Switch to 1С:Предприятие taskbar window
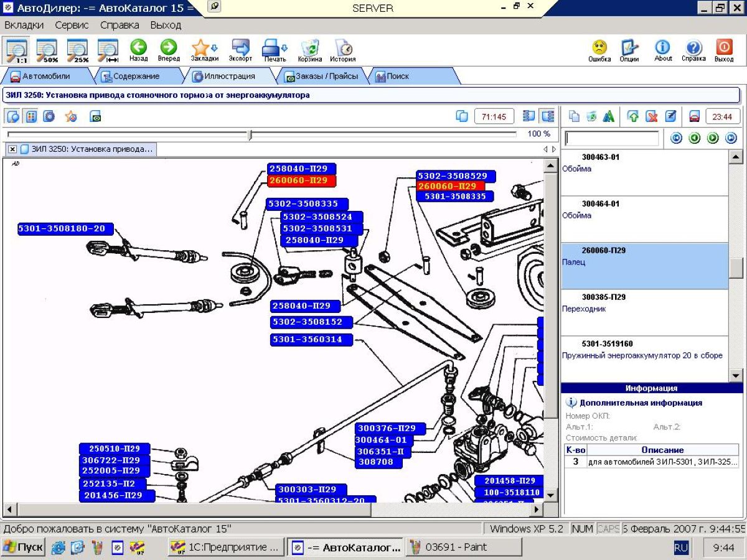 (x=227, y=547)
